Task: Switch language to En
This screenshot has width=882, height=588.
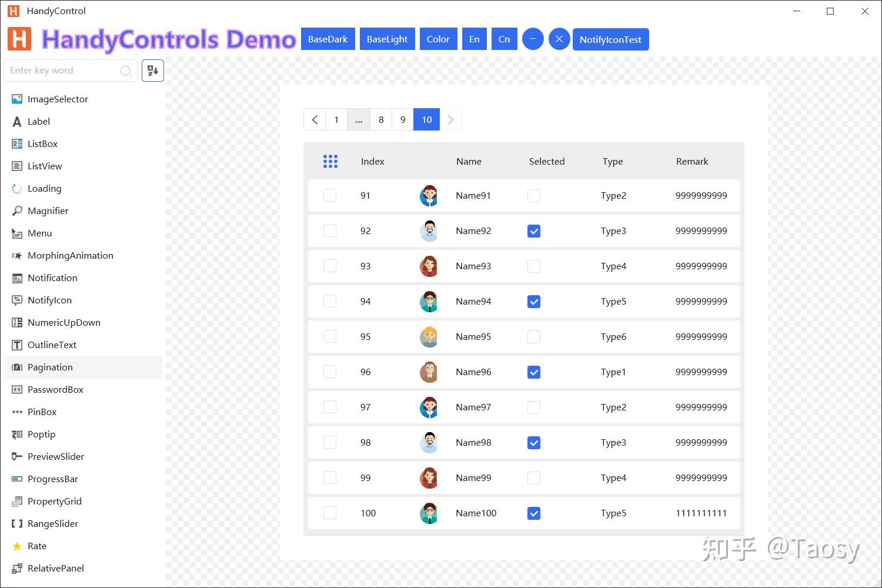Action: click(475, 39)
